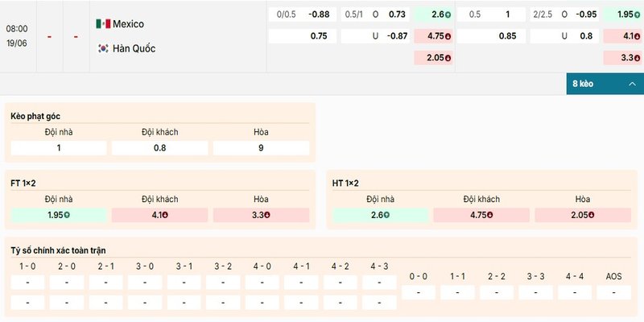
Task: Pick HT 1×2 Đội khách odds 4.75
Action: pos(481,215)
